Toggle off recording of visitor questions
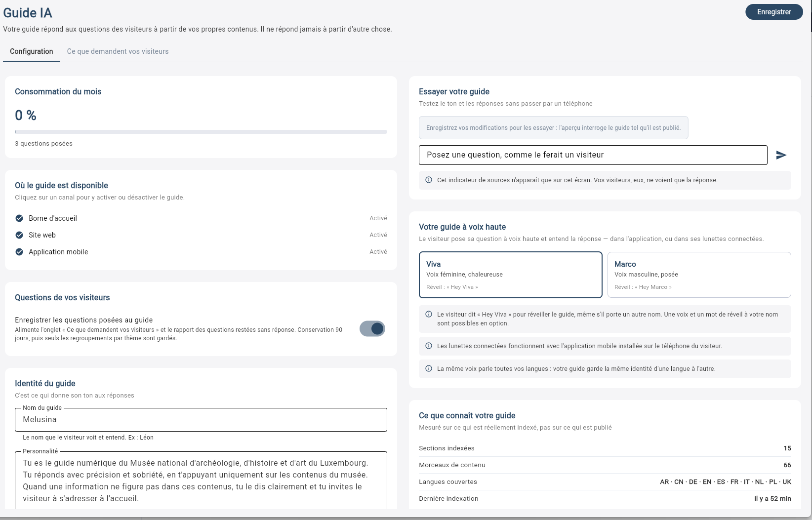Viewport: 812px width, 520px height. [x=372, y=329]
